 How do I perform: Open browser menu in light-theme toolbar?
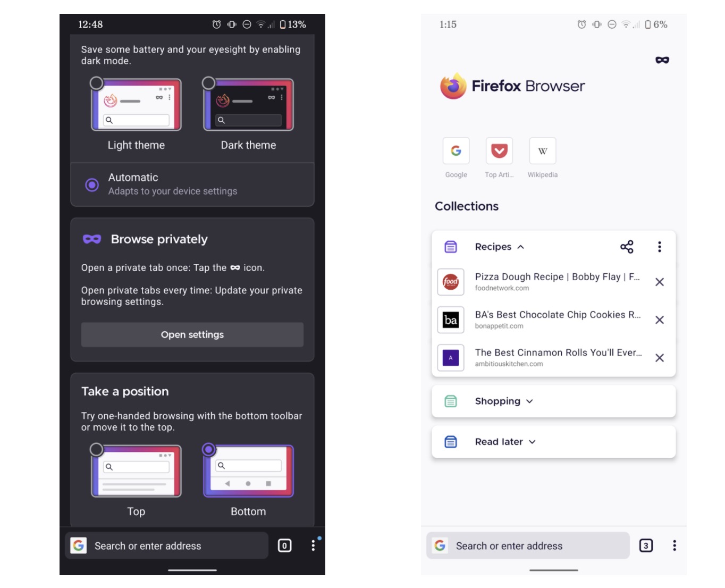click(674, 545)
